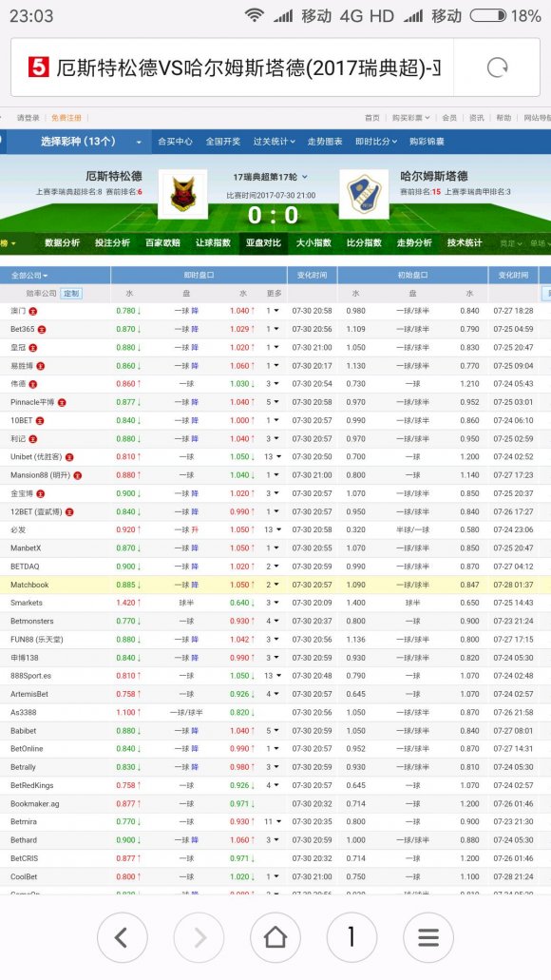Click the red badge beside Unibet

point(69,457)
